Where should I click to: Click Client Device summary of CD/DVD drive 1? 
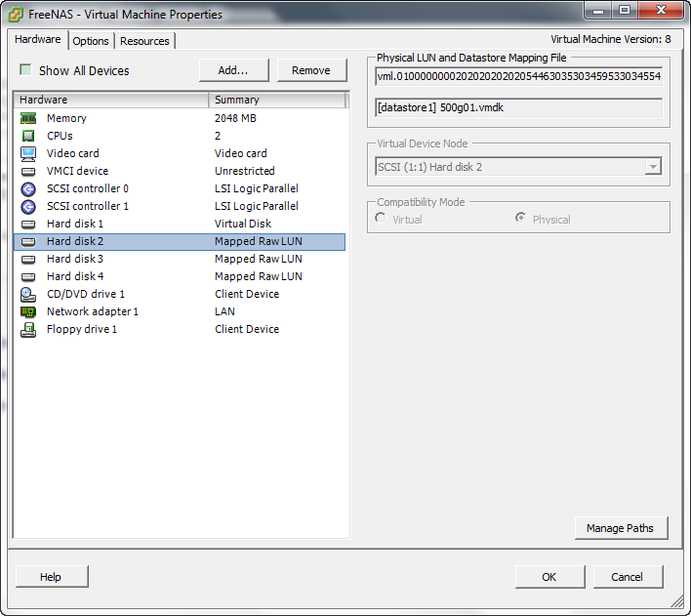(247, 294)
